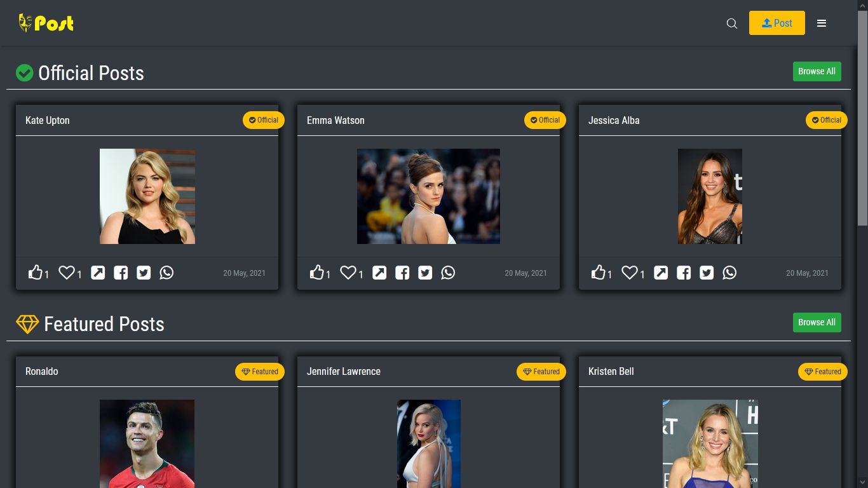The height and width of the screenshot is (488, 868).
Task: Open external share link on Jessica Alba's post
Action: (661, 273)
